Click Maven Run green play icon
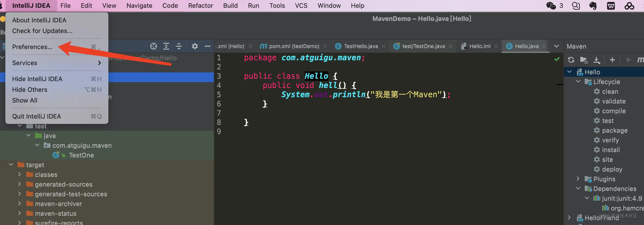This screenshot has width=644, height=225. [x=628, y=60]
